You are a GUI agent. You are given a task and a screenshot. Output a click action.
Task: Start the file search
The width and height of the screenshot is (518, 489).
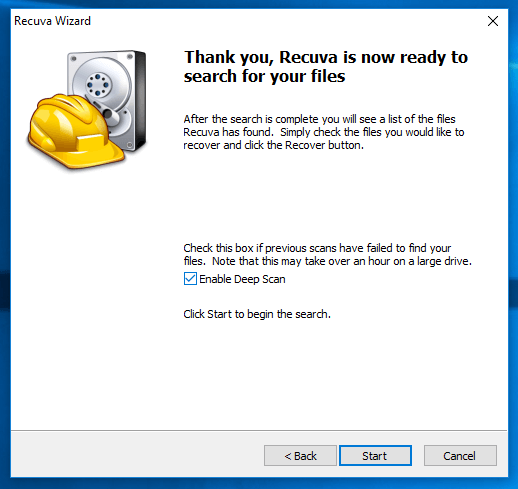coord(375,456)
